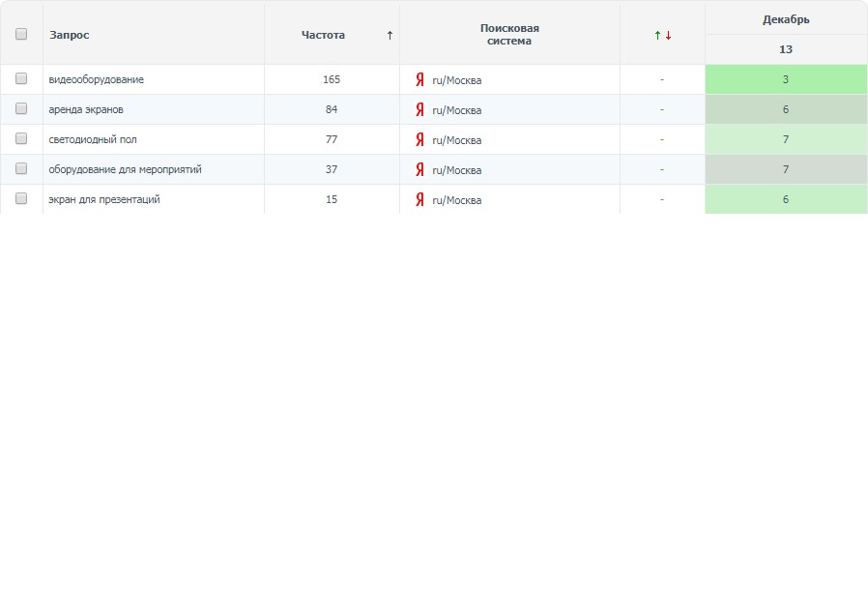Screen dimensions: 868x590
Task: Sort by the Частота column header
Action: click(323, 35)
